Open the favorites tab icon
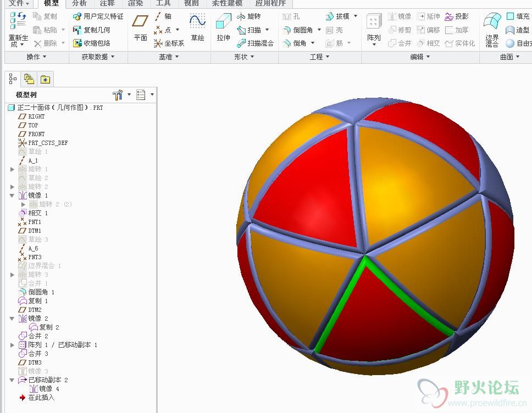 click(x=46, y=79)
